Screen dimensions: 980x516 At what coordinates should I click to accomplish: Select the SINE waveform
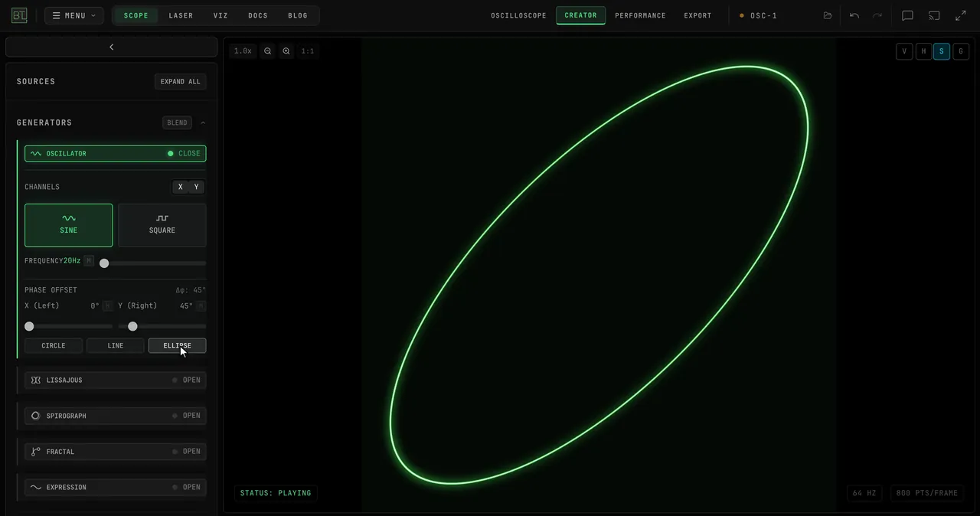pos(69,225)
